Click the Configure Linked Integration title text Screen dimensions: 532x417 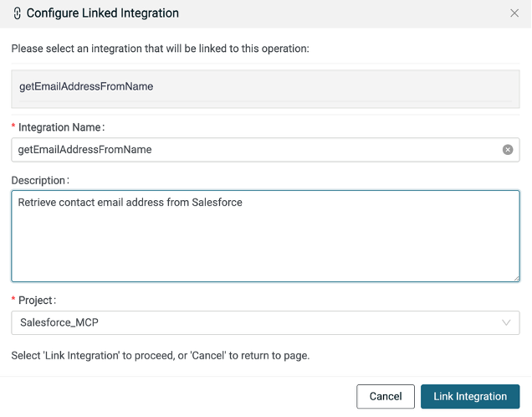tap(102, 13)
